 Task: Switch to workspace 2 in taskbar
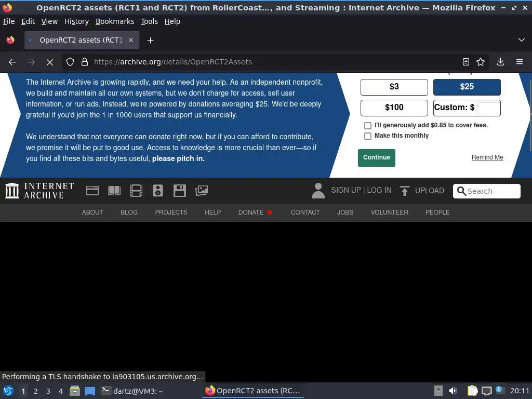pyautogui.click(x=36, y=391)
